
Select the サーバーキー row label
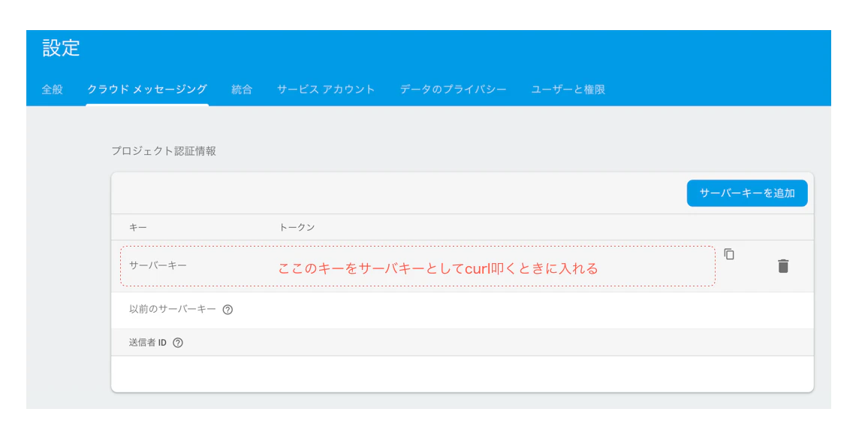158,265
